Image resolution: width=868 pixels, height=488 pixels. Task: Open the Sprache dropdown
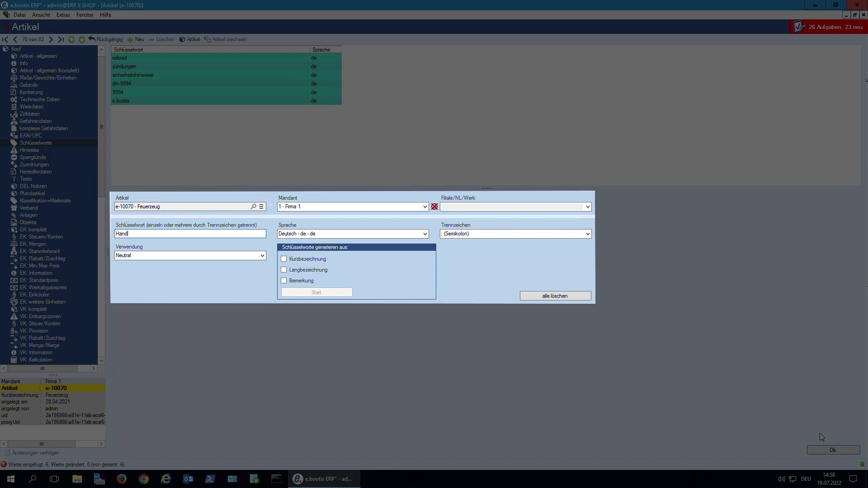[425, 234]
